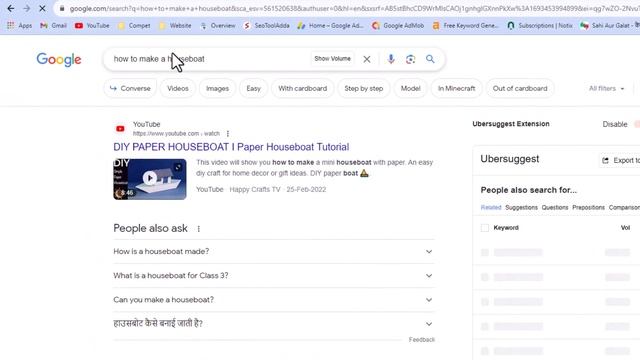This screenshot has height=360, width=640.
Task: Open the Compet bookmark folder
Action: click(134, 25)
